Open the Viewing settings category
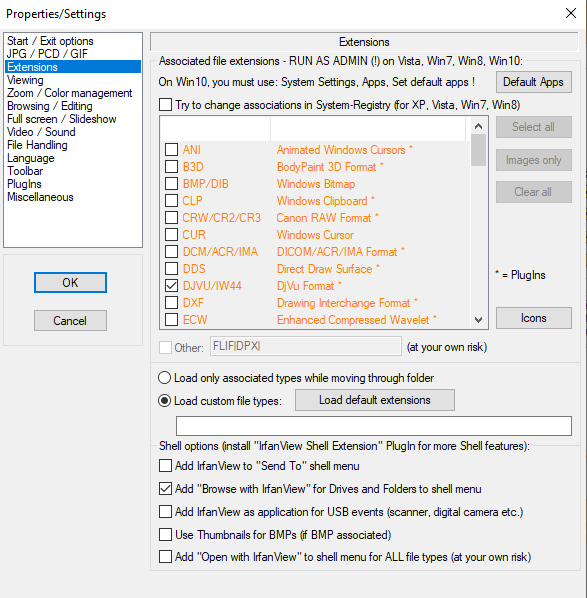The height and width of the screenshot is (598, 587). pyautogui.click(x=26, y=80)
